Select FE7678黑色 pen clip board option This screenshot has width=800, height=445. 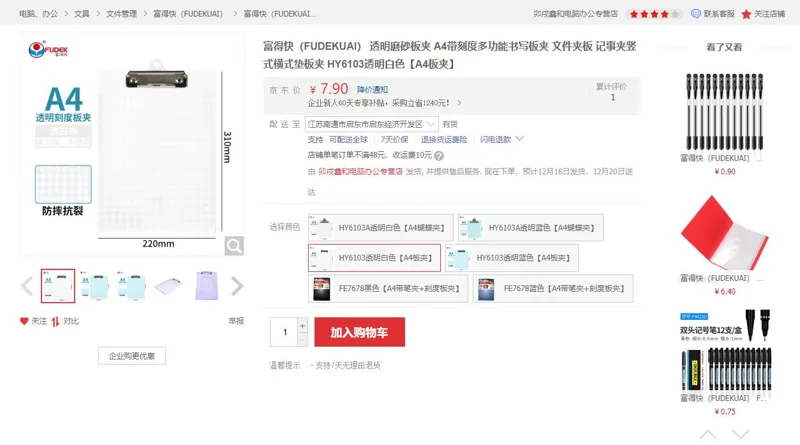(x=388, y=288)
